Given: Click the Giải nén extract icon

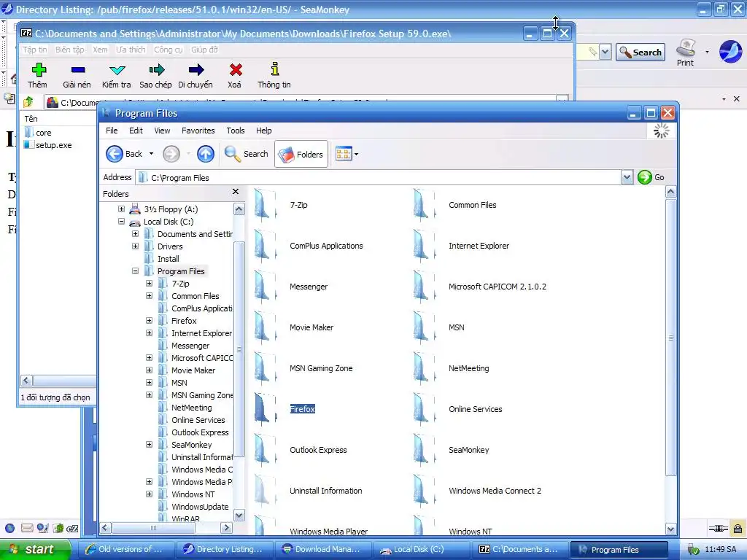Looking at the screenshot, I should [x=77, y=70].
